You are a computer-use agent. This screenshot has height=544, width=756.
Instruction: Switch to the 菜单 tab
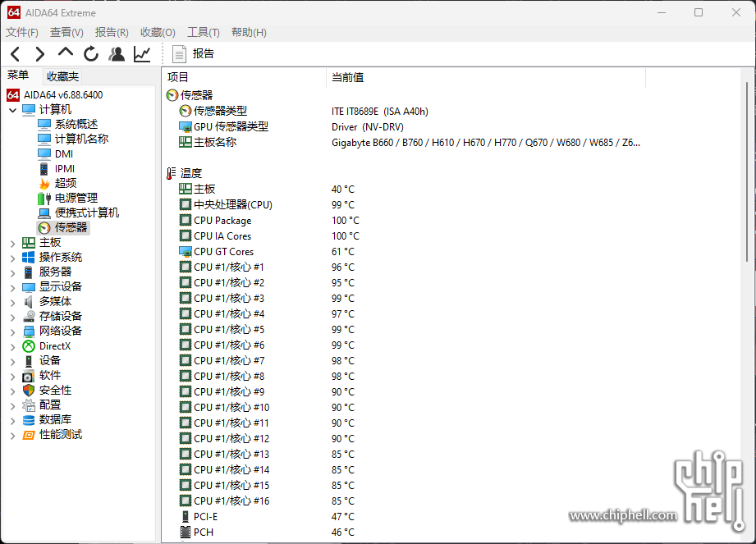coord(18,75)
